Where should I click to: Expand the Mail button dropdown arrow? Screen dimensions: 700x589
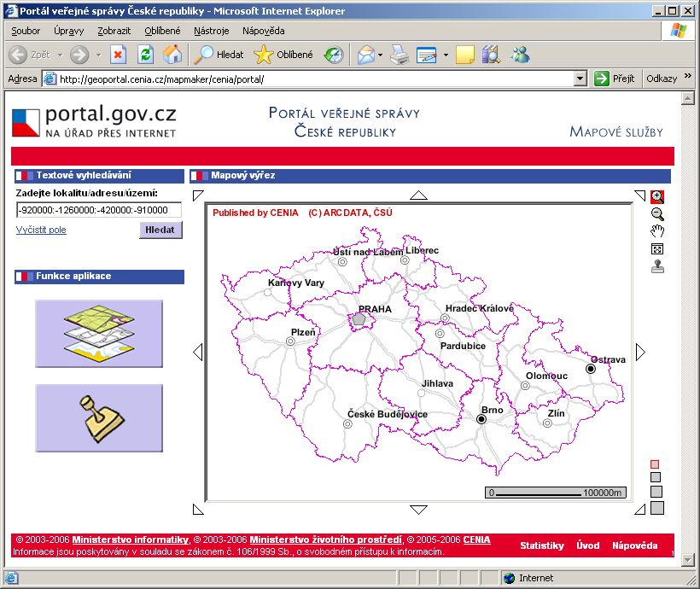381,55
